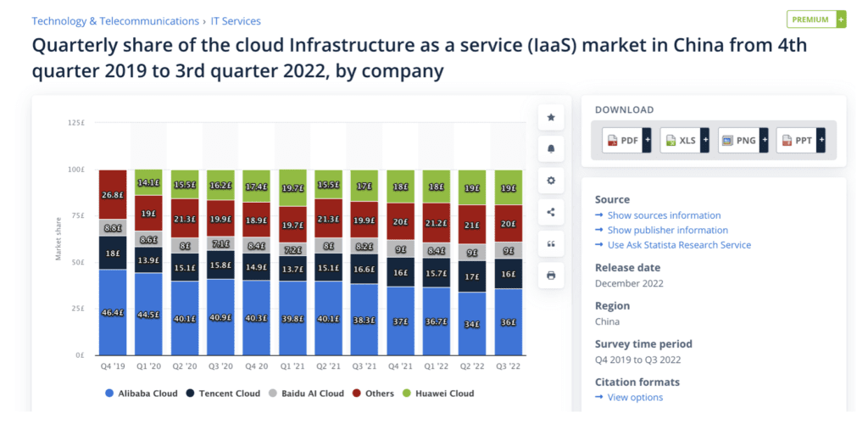Screen dimensions: 868x435
Task: Open chart settings gear icon
Action: pos(551,181)
